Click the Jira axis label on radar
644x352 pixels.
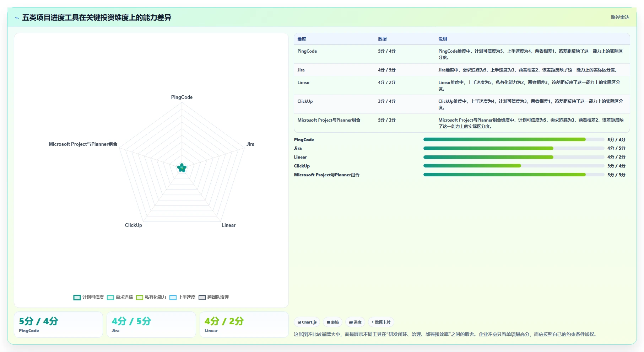point(250,144)
